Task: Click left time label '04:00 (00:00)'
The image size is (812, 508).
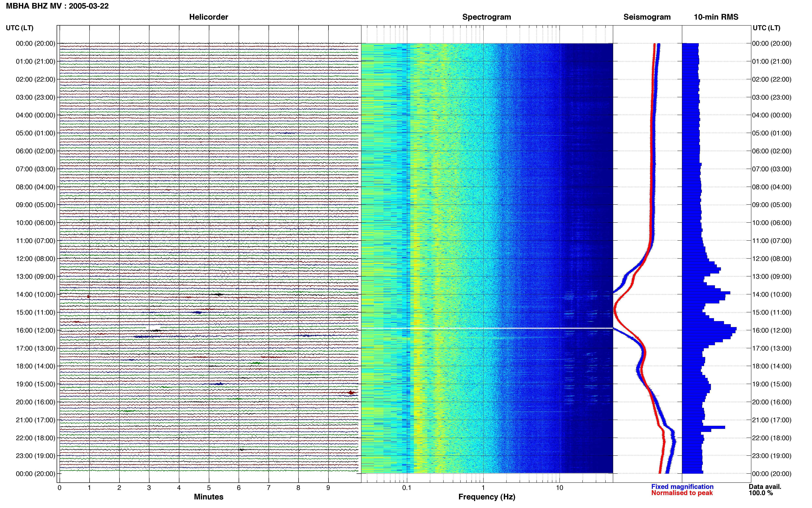Action: 36,115
